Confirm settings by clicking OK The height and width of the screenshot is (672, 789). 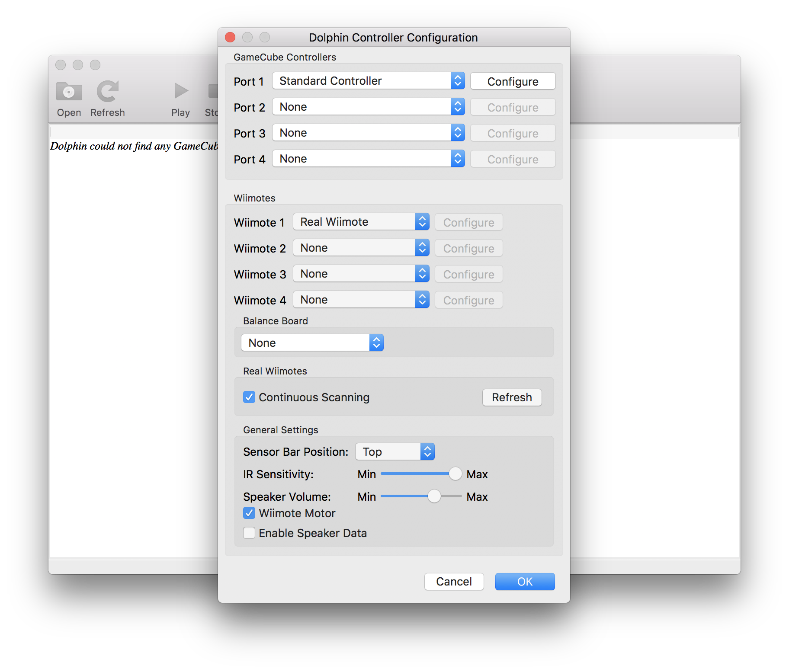coord(525,581)
